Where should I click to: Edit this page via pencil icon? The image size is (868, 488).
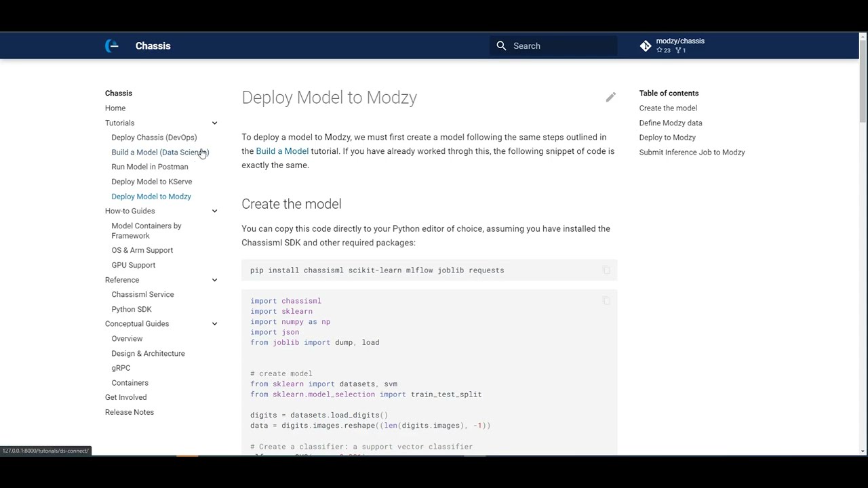pyautogui.click(x=610, y=98)
